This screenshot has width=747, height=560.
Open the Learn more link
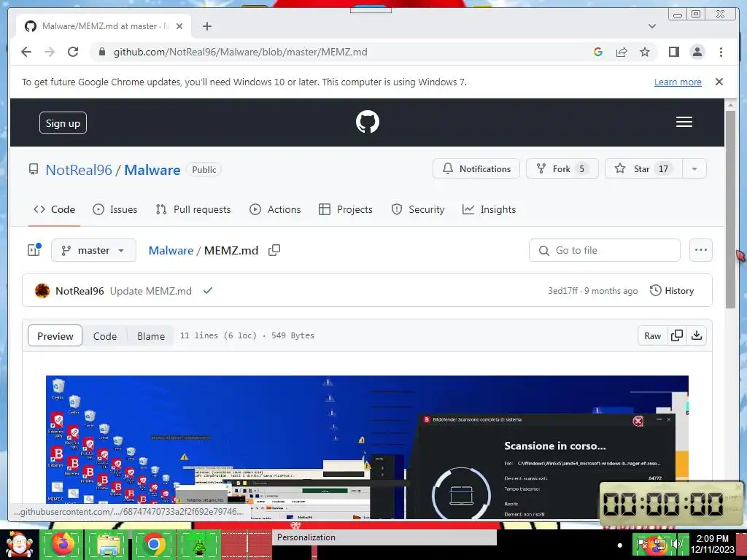(678, 82)
